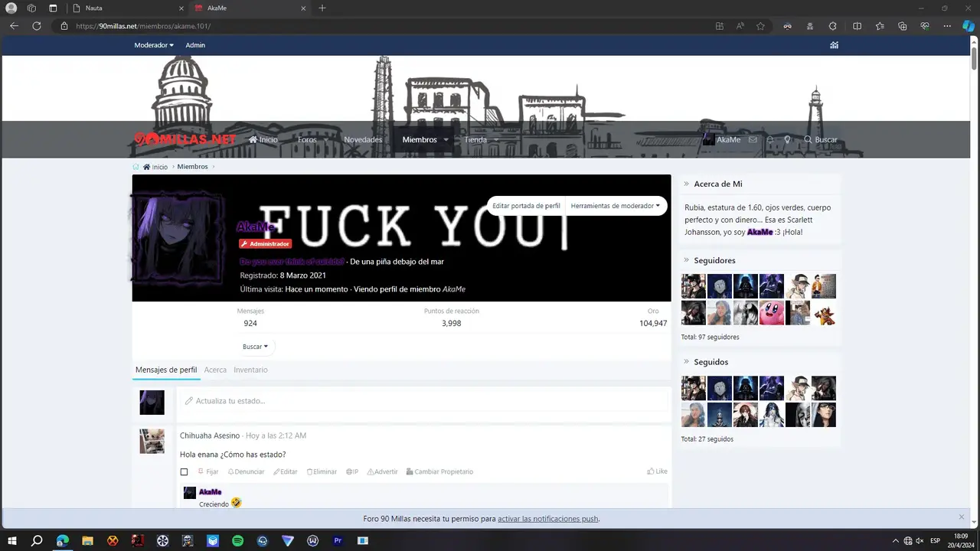Switch to the Nauta browser tab
This screenshot has height=551, width=980.
pos(126,8)
